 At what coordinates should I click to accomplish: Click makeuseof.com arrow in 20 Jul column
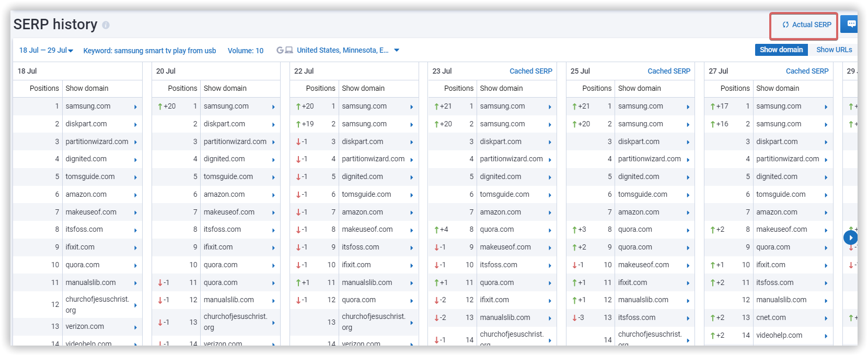[x=273, y=213]
